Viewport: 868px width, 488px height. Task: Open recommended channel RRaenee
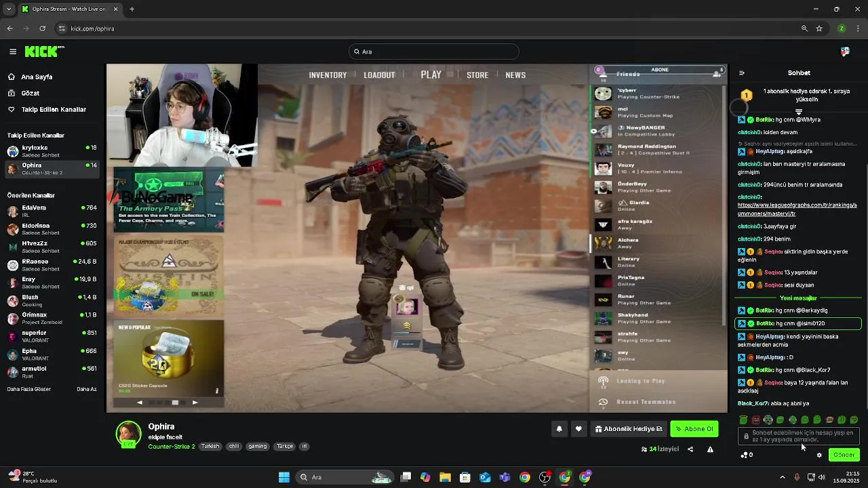pyautogui.click(x=51, y=264)
